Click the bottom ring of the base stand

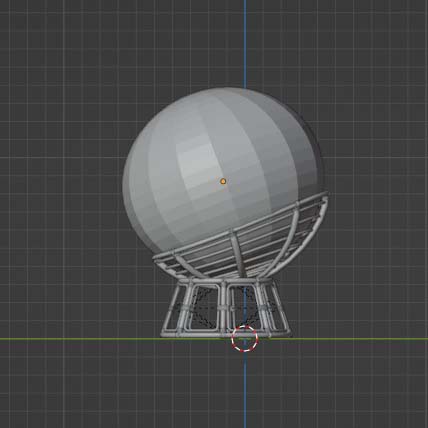pos(225,333)
